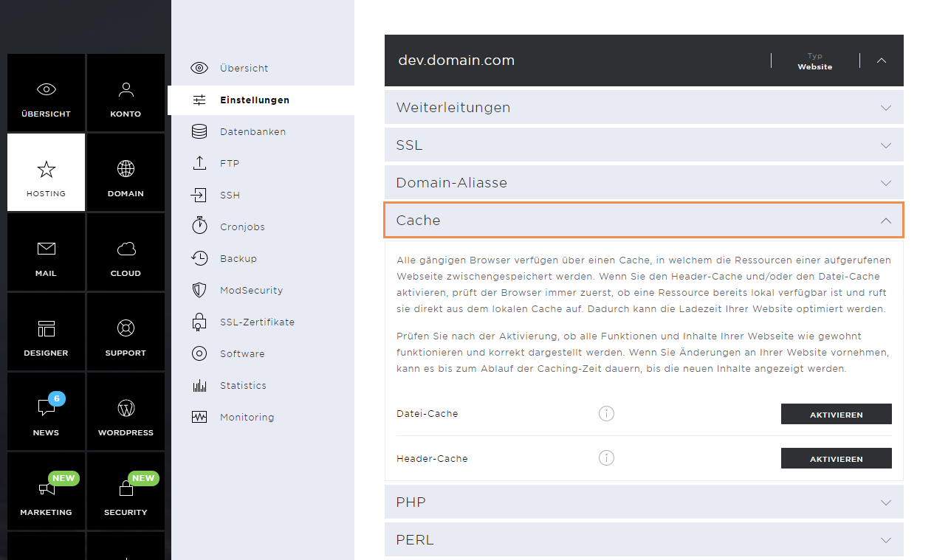Screen dimensions: 934x560
Task: Click the Datei-Cache label
Action: pyautogui.click(x=427, y=414)
